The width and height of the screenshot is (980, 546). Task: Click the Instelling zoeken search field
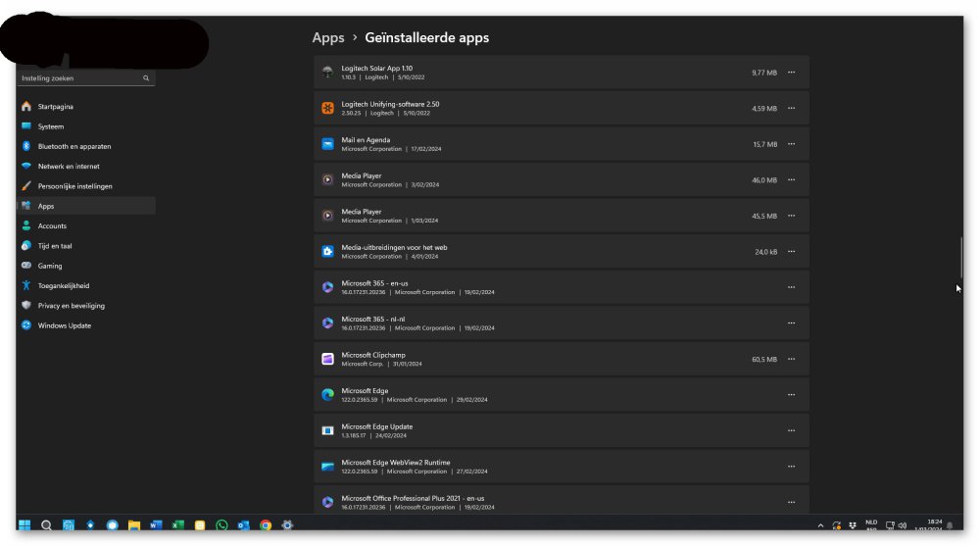click(80, 78)
